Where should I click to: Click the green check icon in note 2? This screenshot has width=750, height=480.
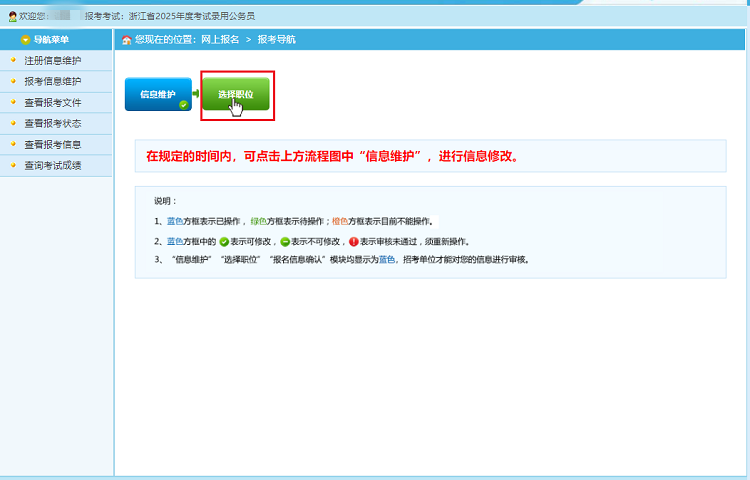(x=224, y=242)
